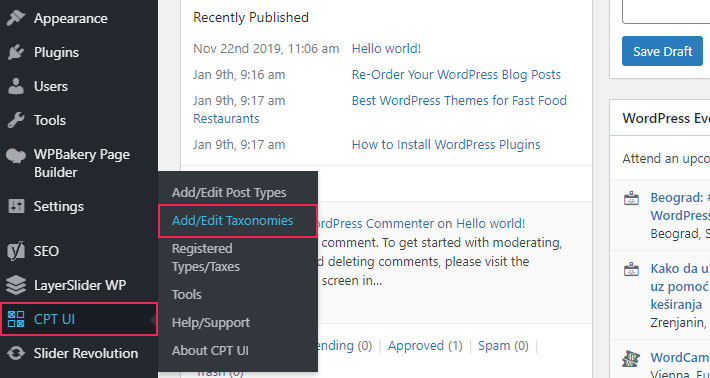710x378 pixels.
Task: Click the Nov 22nd 2019, 11:06 am date
Action: [266, 48]
